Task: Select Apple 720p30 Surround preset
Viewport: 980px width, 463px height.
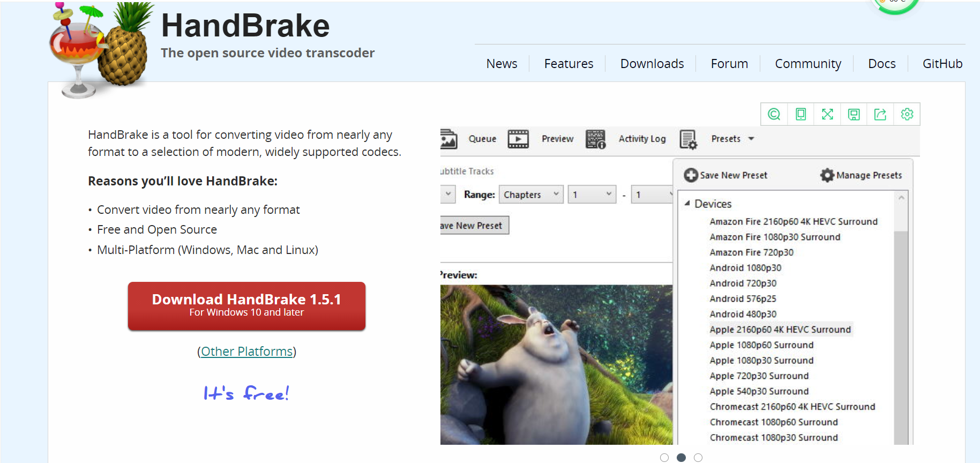Action: click(759, 376)
